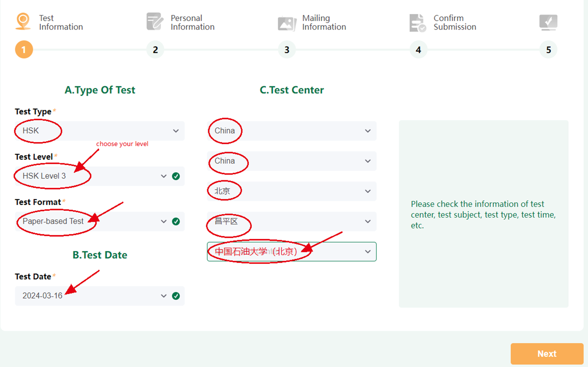This screenshot has height=367, width=588.
Task: Go to step 2 circle
Action: coord(155,50)
